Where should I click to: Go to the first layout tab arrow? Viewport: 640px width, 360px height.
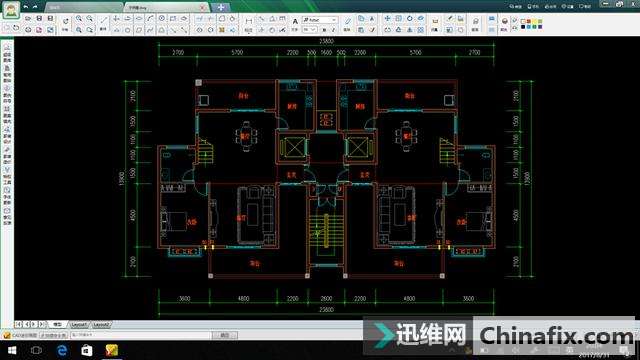coord(18,324)
